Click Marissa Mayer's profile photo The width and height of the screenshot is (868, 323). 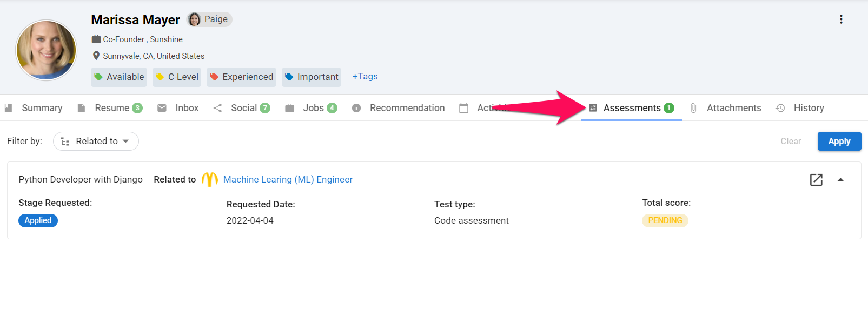(47, 50)
